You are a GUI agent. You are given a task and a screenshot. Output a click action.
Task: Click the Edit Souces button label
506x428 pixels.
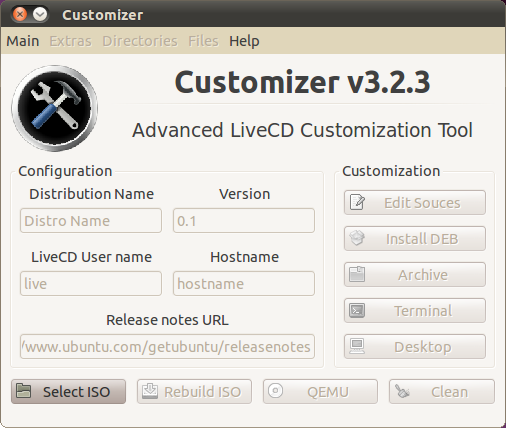tap(422, 203)
